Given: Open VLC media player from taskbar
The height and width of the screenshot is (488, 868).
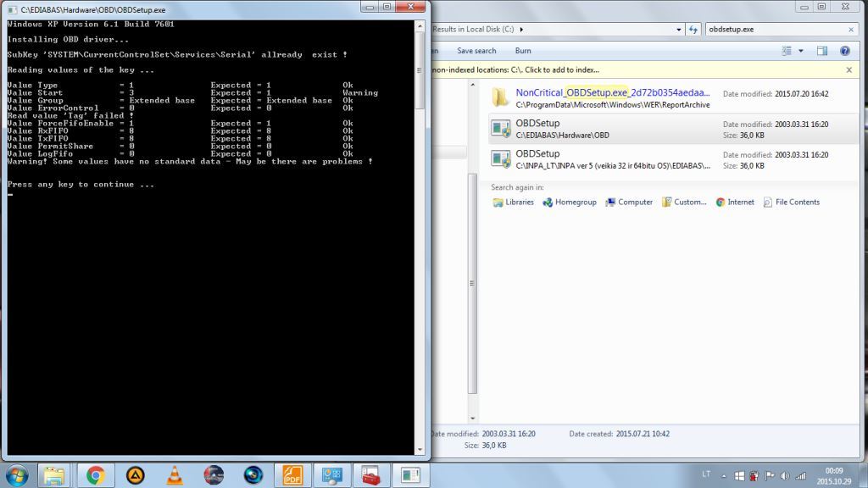Looking at the screenshot, I should click(174, 474).
